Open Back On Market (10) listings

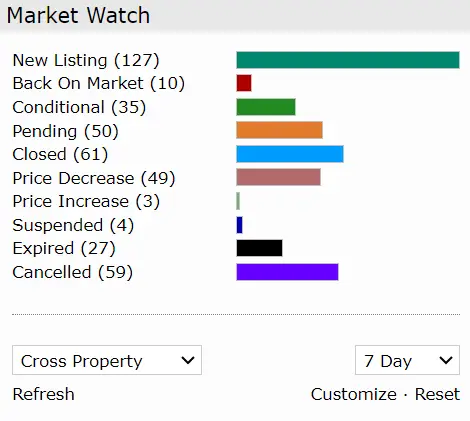(x=99, y=84)
